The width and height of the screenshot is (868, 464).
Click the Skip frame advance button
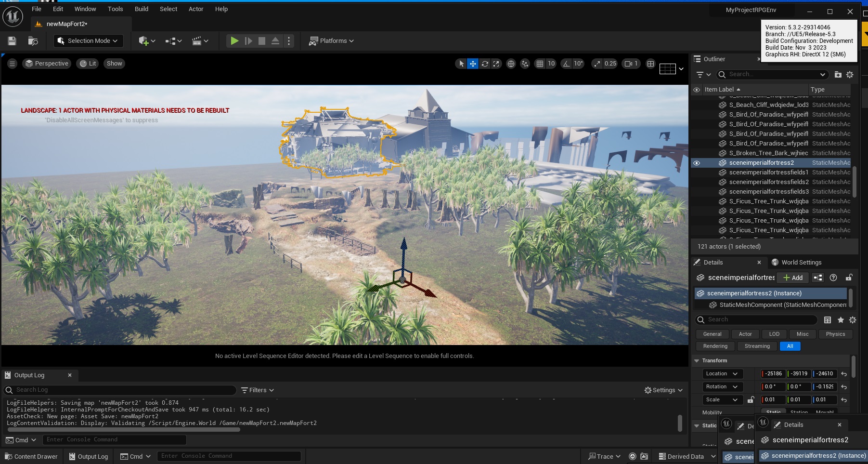click(x=248, y=41)
